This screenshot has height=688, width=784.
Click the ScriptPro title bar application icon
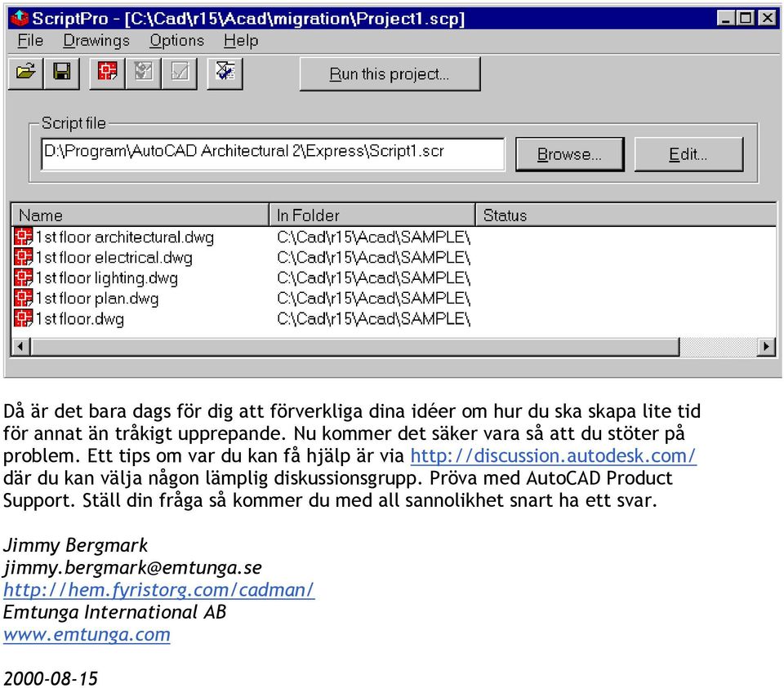click(x=20, y=18)
